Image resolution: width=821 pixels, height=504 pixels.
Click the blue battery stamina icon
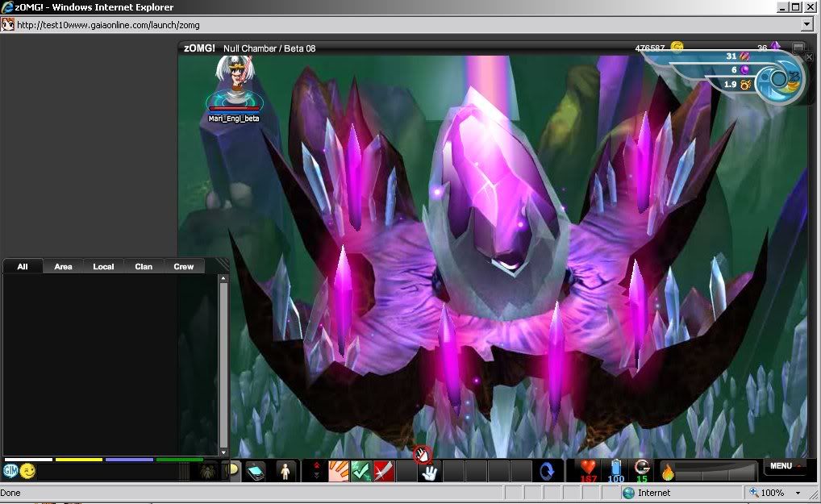616,467
